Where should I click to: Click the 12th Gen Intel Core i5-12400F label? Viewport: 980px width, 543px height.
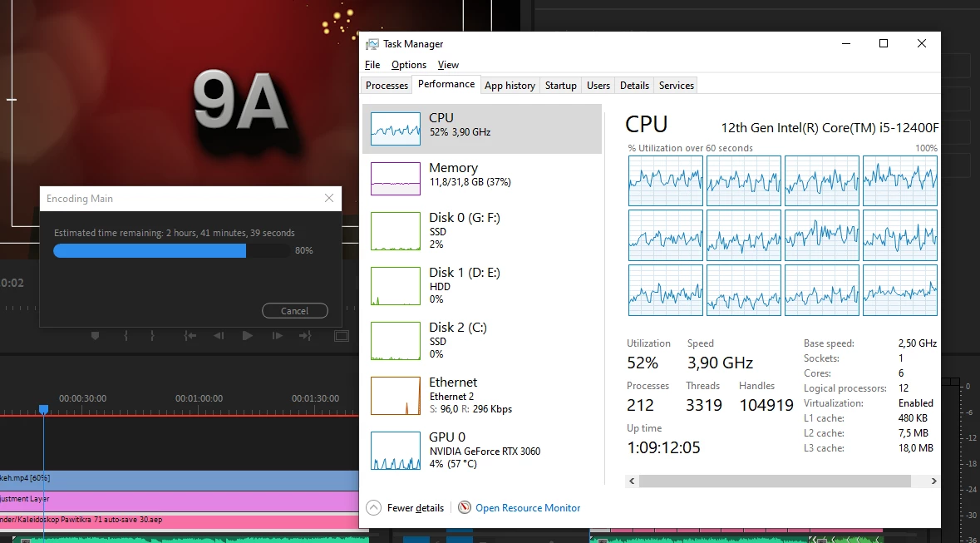pos(830,127)
